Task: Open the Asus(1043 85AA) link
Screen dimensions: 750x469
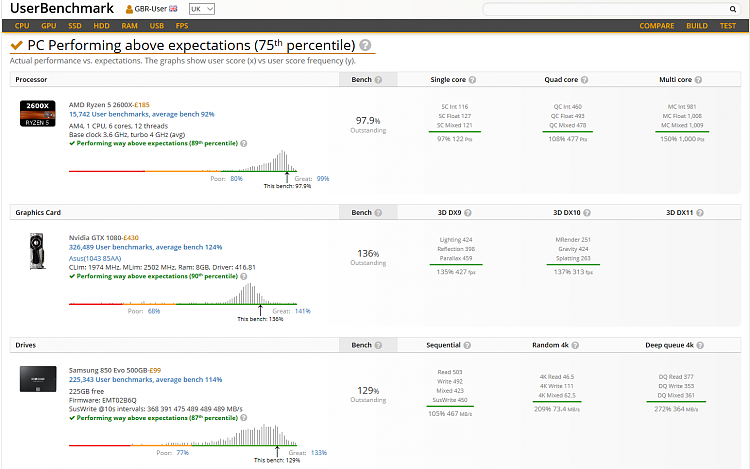Action: point(95,257)
